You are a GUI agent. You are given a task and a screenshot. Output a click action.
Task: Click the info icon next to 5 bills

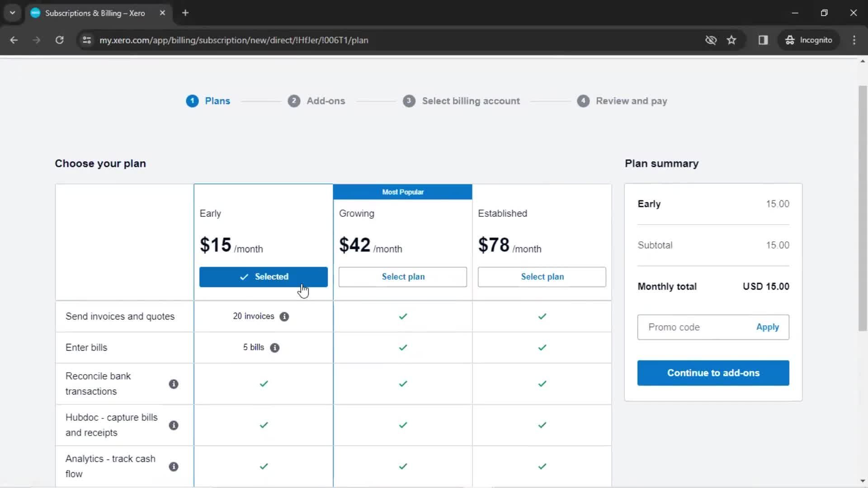click(274, 347)
